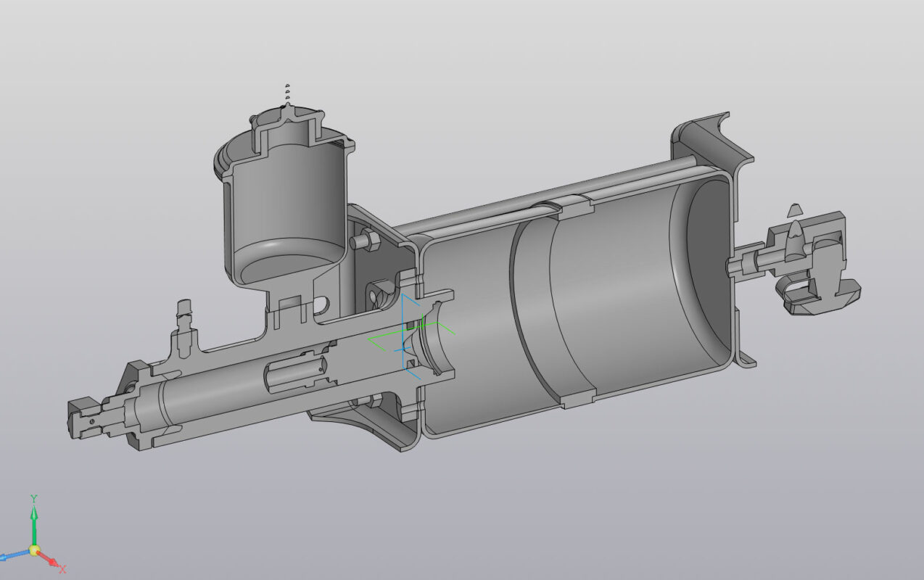
Task: Select the hex bolt on mounting flange
Action: pyautogui.click(x=366, y=241)
